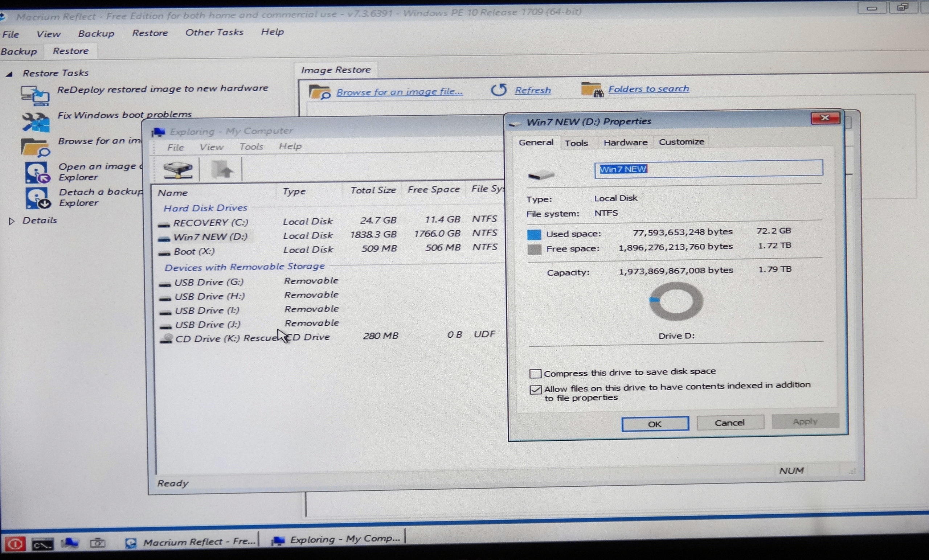Image resolution: width=929 pixels, height=560 pixels.
Task: Open the View menu in Exploring window
Action: click(x=211, y=147)
